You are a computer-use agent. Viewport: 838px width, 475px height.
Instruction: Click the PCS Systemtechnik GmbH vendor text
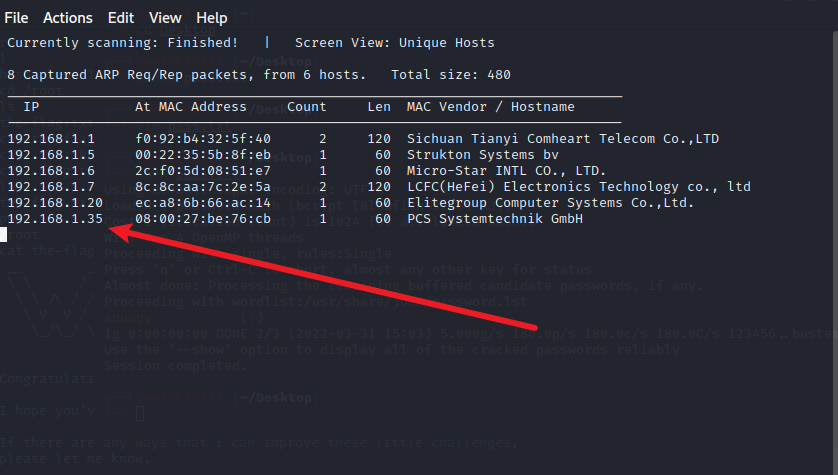495,219
